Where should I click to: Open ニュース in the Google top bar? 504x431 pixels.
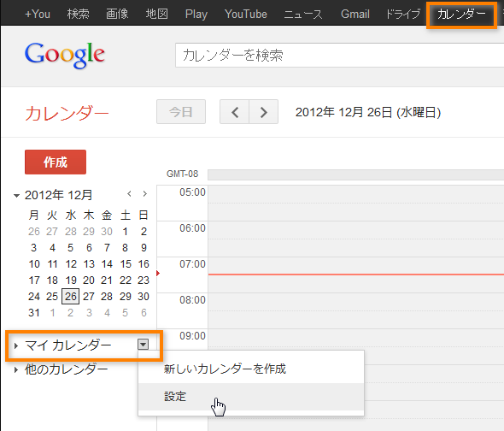click(303, 14)
